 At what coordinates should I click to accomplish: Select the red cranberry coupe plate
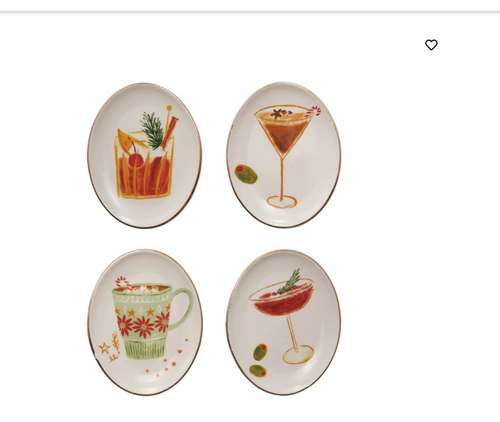click(284, 322)
